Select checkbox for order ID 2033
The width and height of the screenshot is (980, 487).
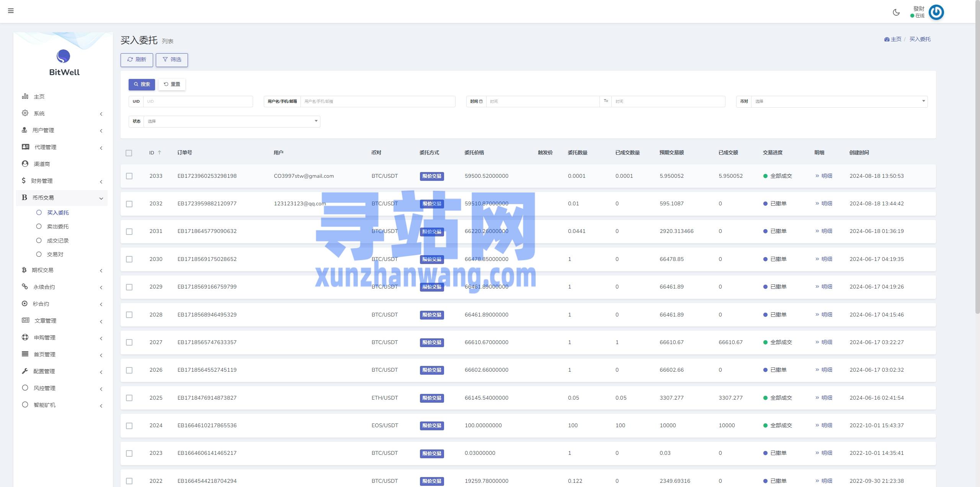[x=129, y=176]
